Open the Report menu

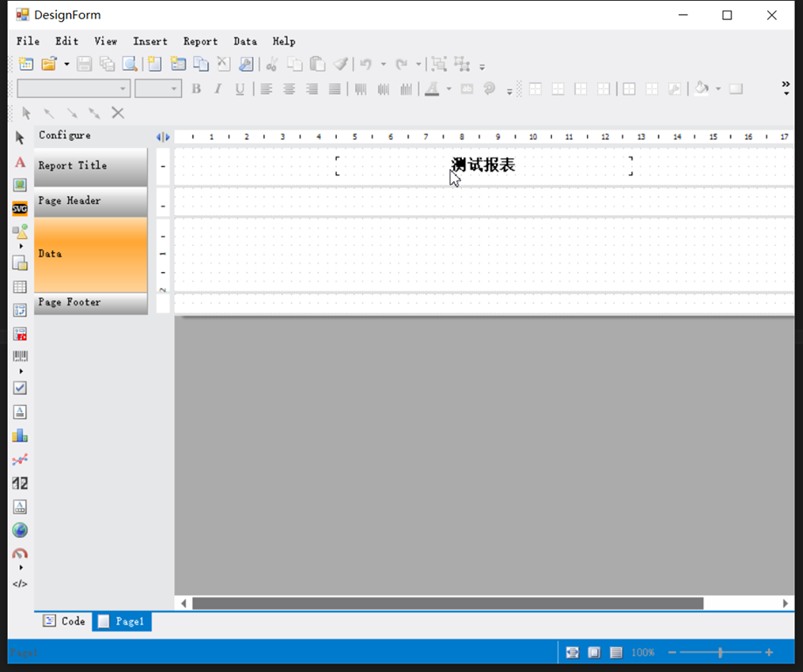click(x=200, y=41)
